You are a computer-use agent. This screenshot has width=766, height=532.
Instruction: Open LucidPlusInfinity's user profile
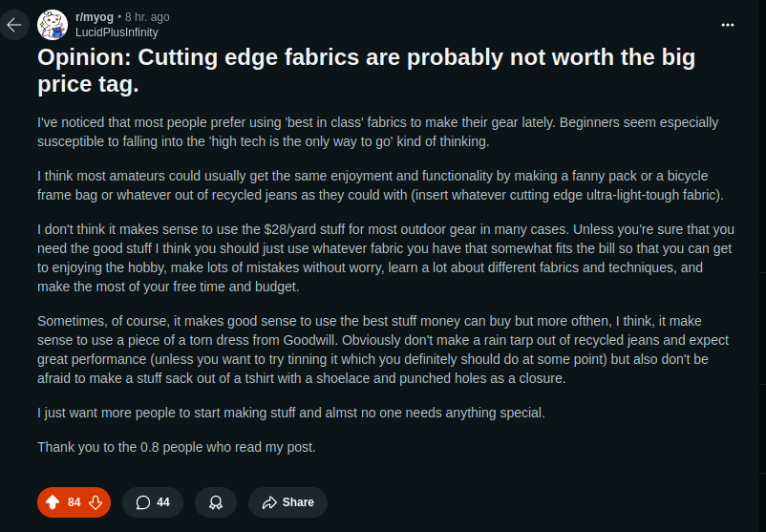coord(117,32)
